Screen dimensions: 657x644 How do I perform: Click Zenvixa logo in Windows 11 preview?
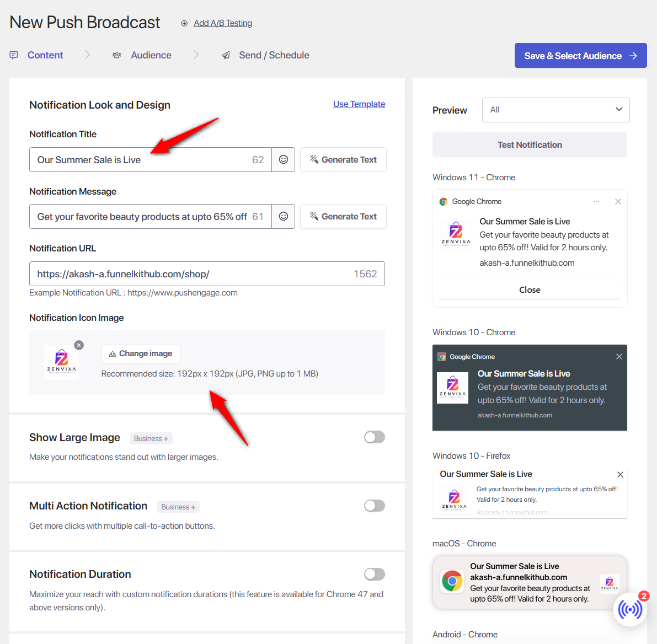[x=456, y=234]
